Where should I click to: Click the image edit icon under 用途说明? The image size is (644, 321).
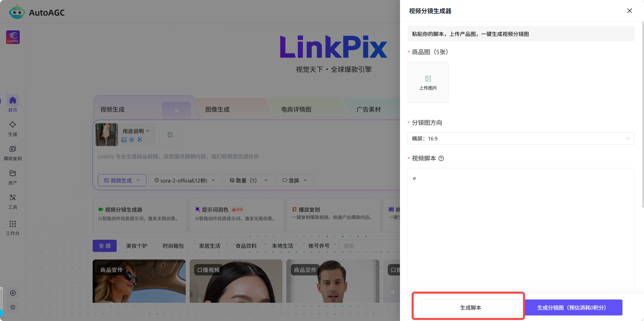[124, 139]
